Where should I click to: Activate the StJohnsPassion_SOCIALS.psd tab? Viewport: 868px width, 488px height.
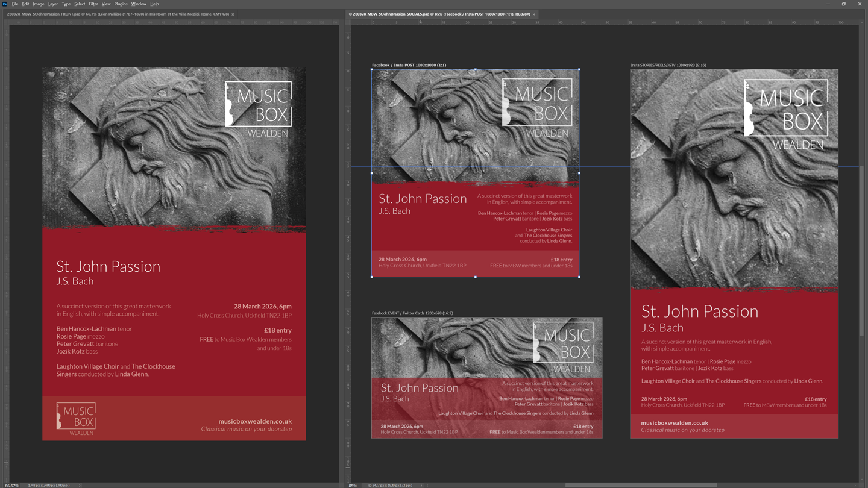(x=439, y=14)
